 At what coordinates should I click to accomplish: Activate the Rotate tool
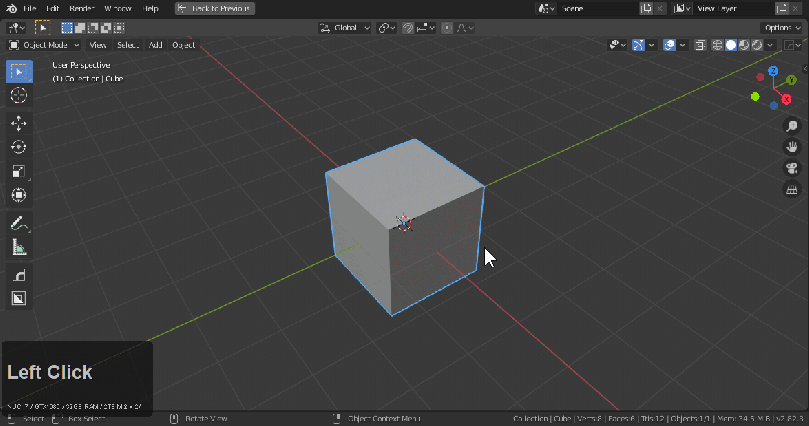18,147
